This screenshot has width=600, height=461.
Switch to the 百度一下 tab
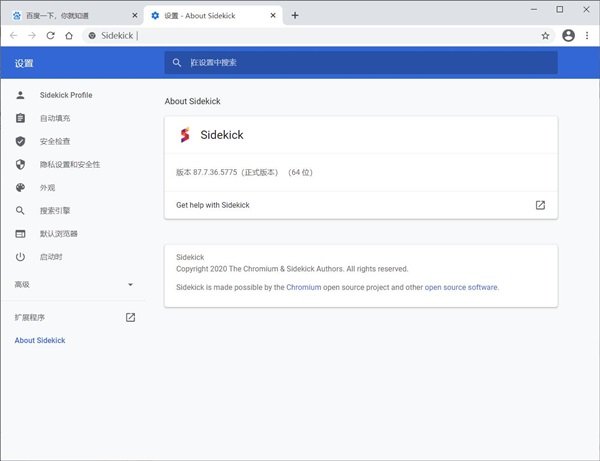click(65, 16)
